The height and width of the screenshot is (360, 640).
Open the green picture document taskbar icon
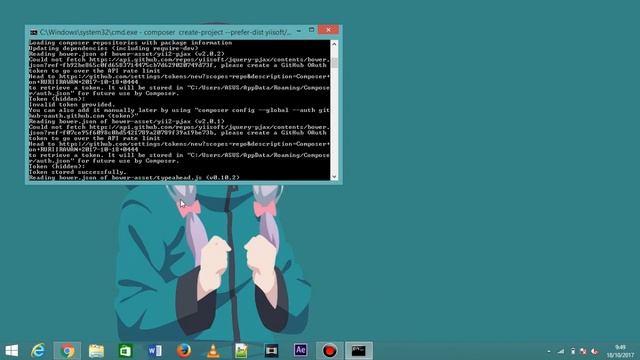(242, 351)
